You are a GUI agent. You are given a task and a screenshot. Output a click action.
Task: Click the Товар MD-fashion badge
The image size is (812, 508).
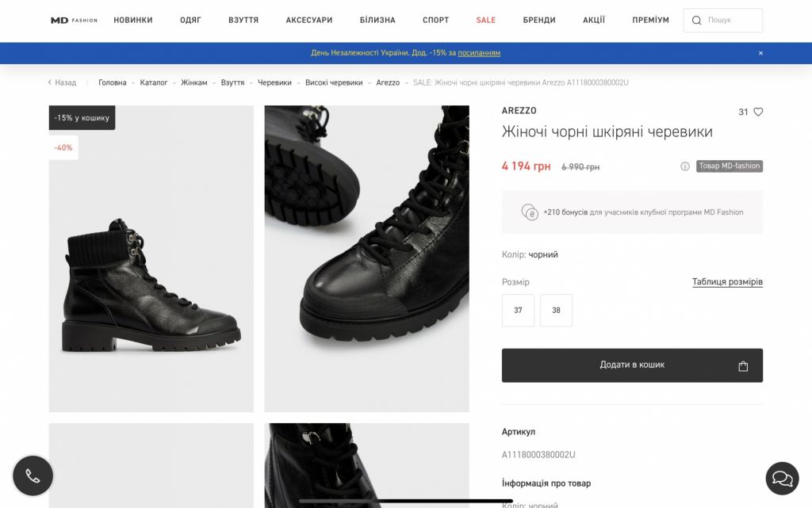point(730,166)
